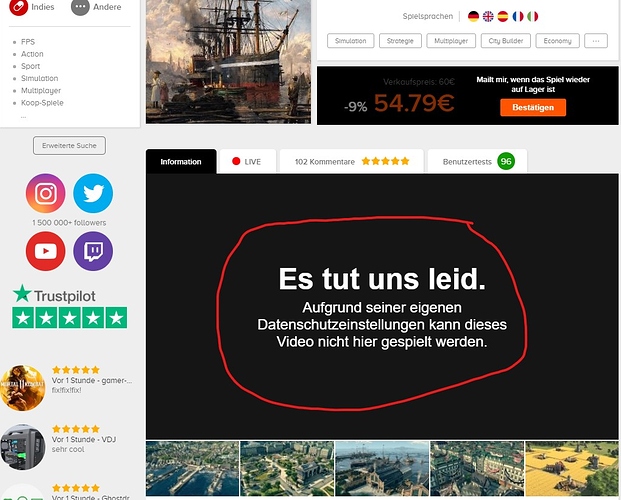Screen dimensions: 621x500
Task: Open the Twitter social icon
Action: pyautogui.click(x=93, y=193)
